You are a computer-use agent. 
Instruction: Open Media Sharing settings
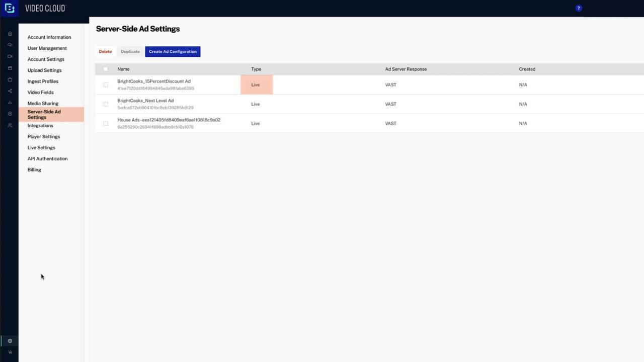point(43,104)
